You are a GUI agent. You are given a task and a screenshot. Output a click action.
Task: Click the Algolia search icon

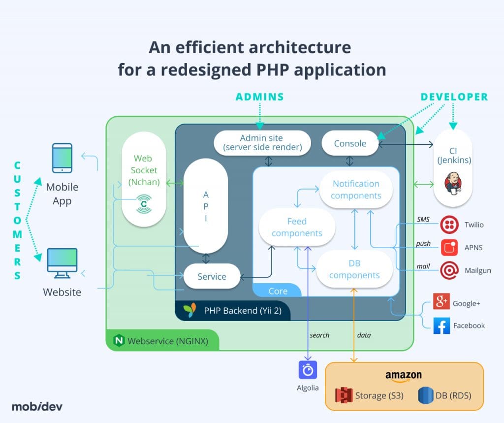coord(307,370)
